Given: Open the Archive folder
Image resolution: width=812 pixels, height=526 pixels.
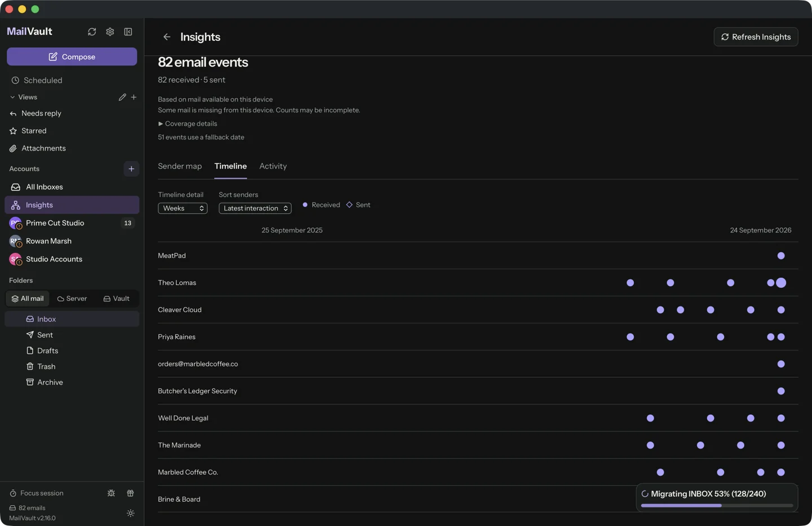Looking at the screenshot, I should [x=72, y=382].
